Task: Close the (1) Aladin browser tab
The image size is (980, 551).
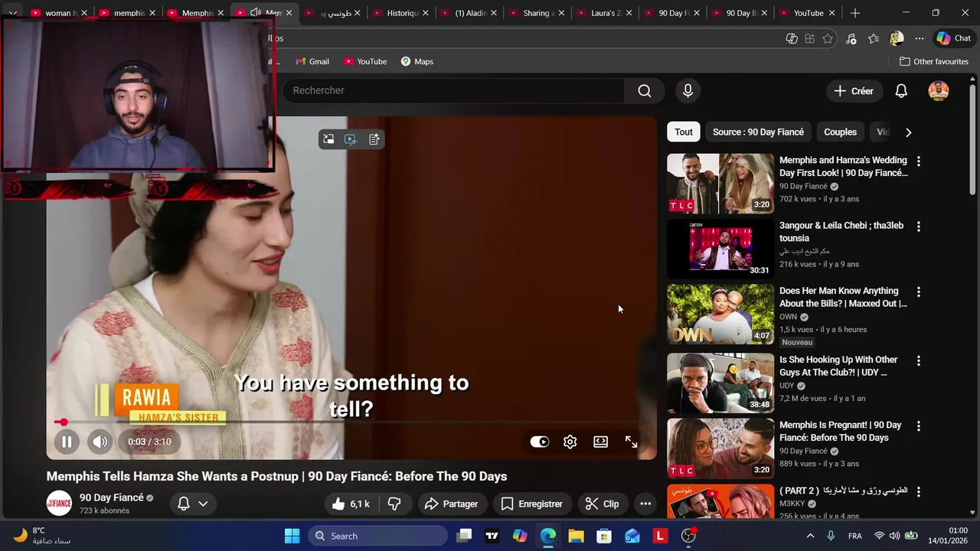Action: 494,13
